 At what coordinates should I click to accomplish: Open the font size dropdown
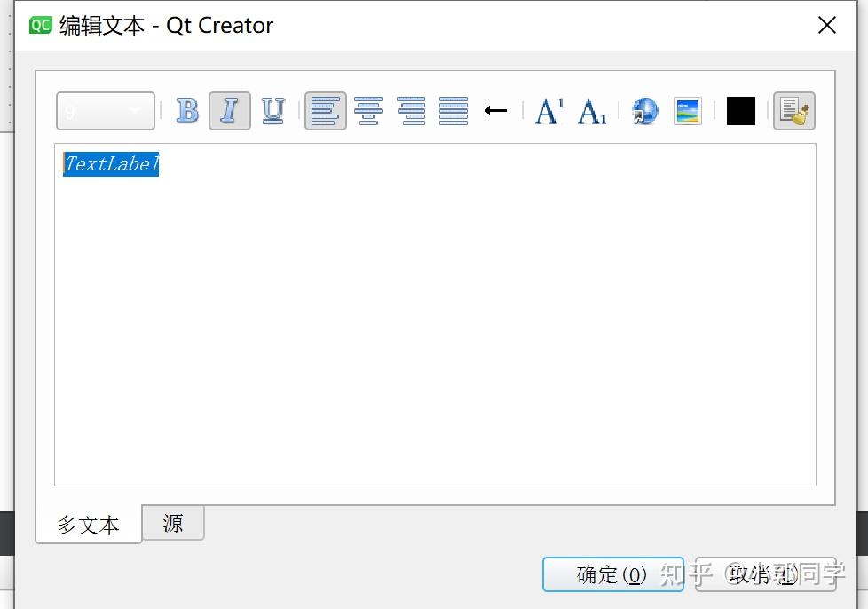tap(105, 110)
